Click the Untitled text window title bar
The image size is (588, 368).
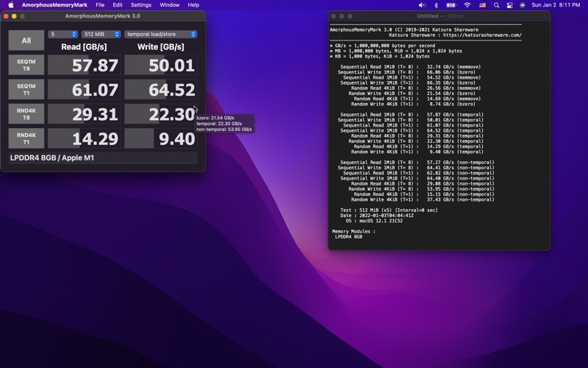(439, 16)
